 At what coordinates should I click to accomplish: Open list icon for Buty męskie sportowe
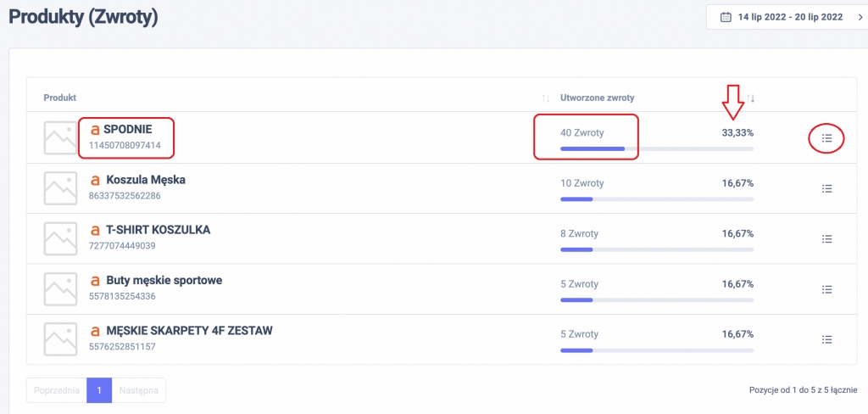[827, 288]
